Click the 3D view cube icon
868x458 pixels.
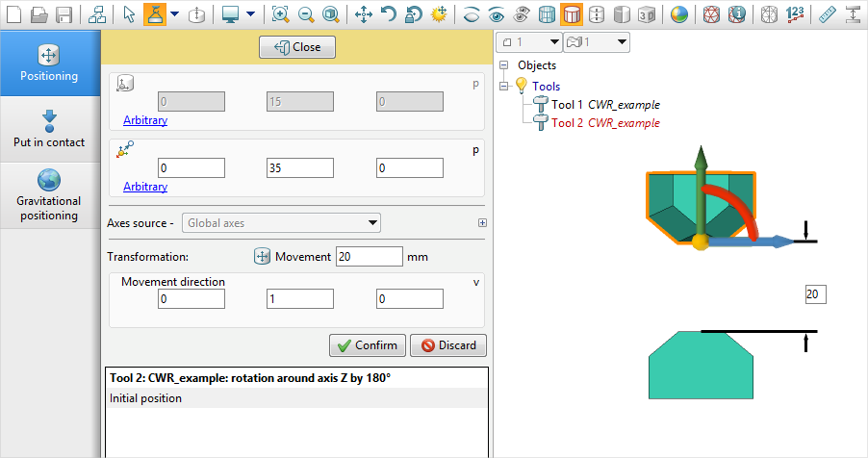pos(647,14)
